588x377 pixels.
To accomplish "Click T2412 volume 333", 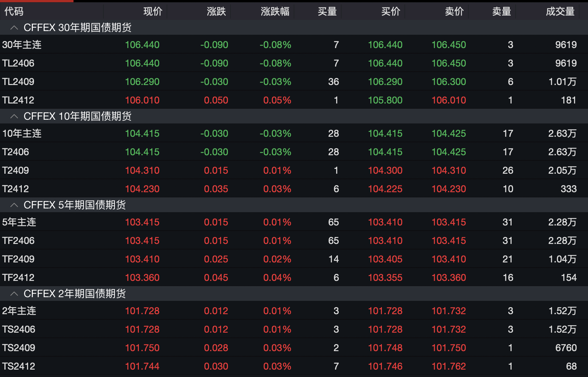I will (568, 189).
